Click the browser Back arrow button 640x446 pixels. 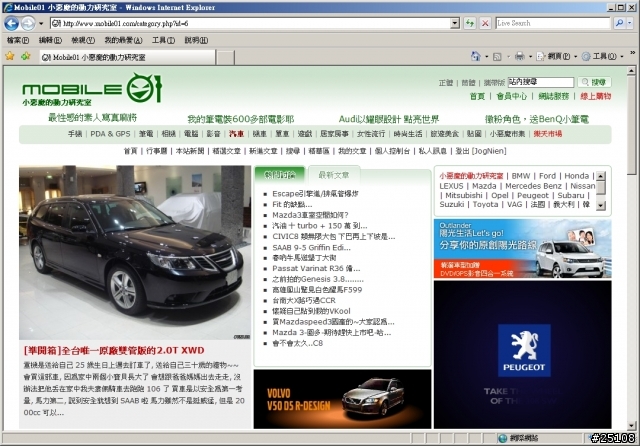click(11, 23)
